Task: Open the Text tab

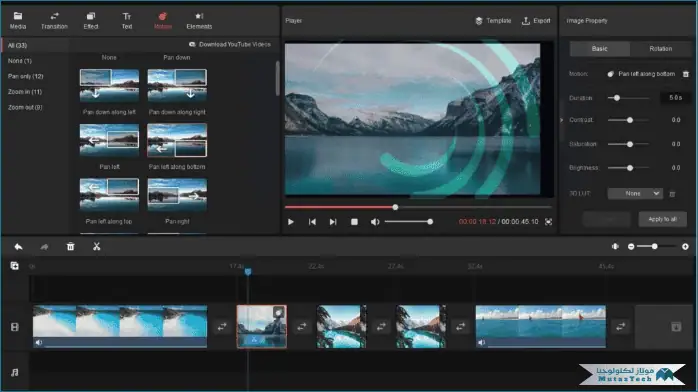Action: click(x=127, y=21)
